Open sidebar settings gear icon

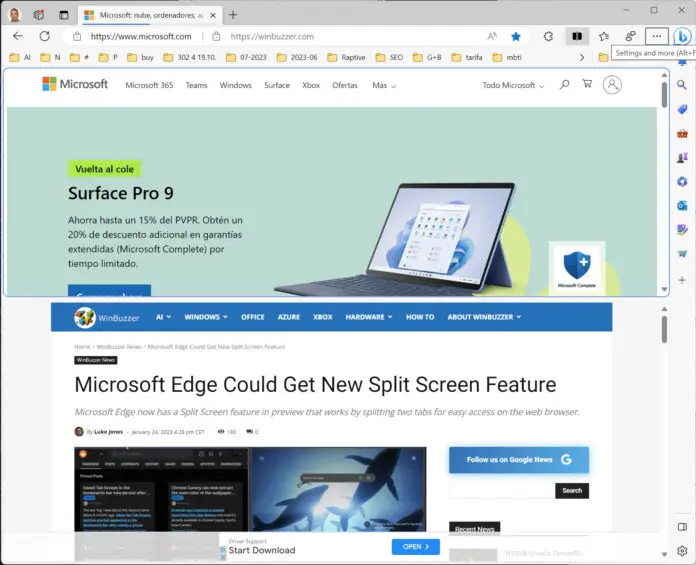[x=682, y=551]
